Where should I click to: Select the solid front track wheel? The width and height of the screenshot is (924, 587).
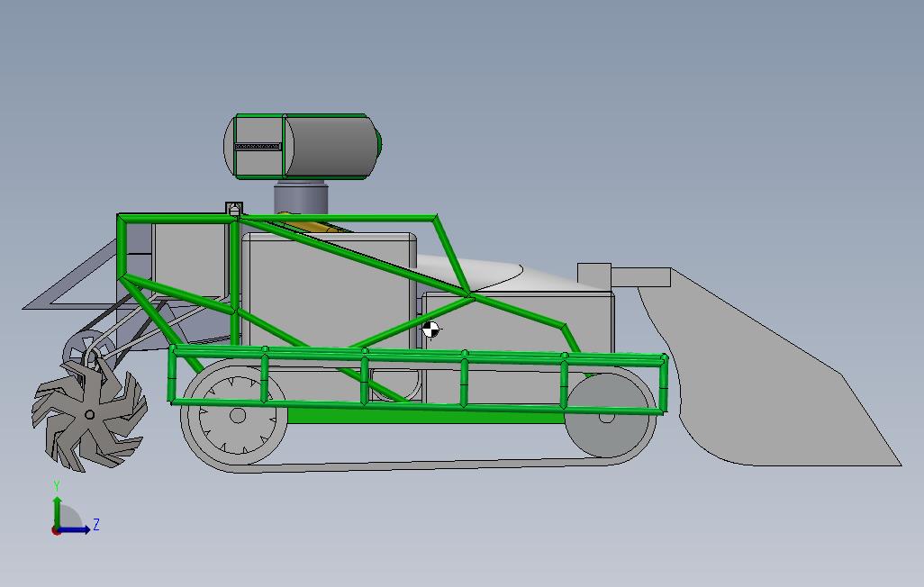point(607,416)
